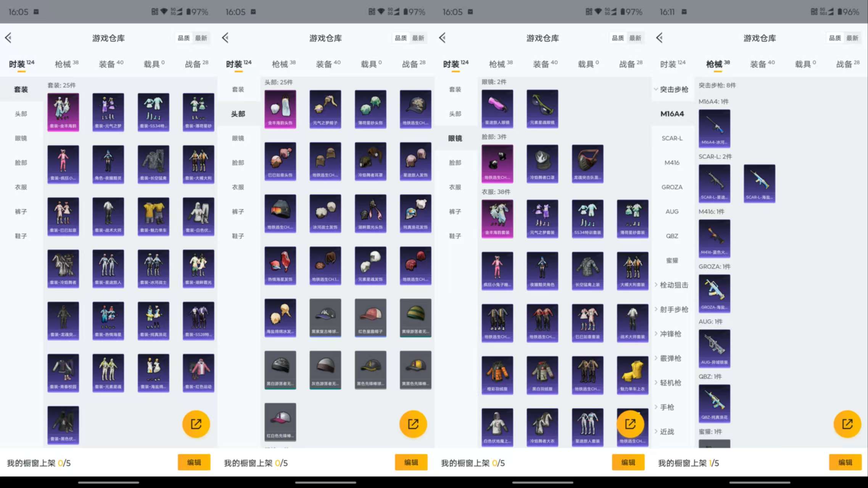This screenshot has height=488, width=868.
Task: Collapse the 突击步枪 weapon category
Action: point(673,89)
